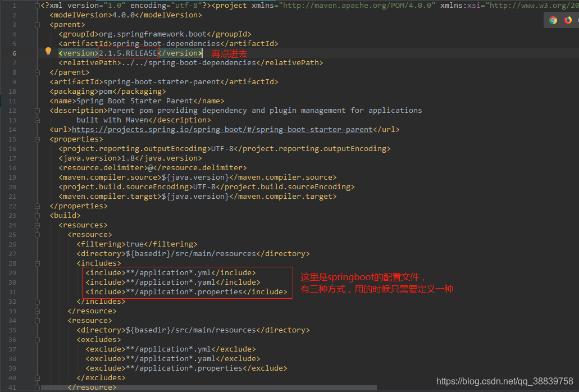579x392 pixels.
Task: Open the projects.spring.io starter-parent URL
Action: point(222,130)
